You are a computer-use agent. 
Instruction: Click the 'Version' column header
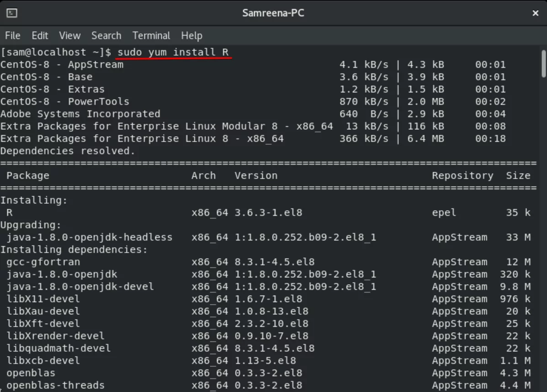click(256, 175)
